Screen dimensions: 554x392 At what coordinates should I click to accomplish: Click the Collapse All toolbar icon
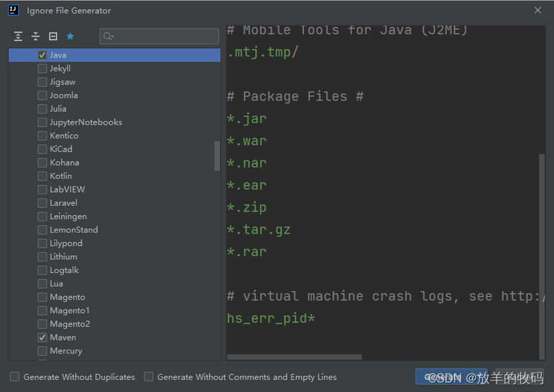[35, 36]
